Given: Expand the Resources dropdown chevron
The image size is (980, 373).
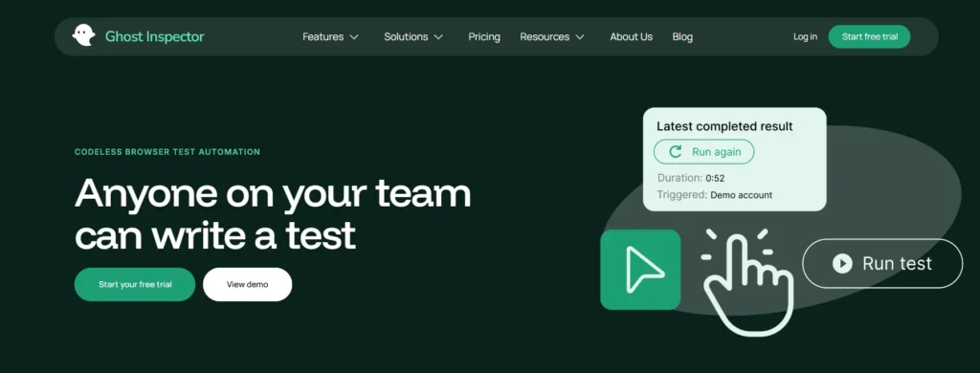Looking at the screenshot, I should point(580,37).
